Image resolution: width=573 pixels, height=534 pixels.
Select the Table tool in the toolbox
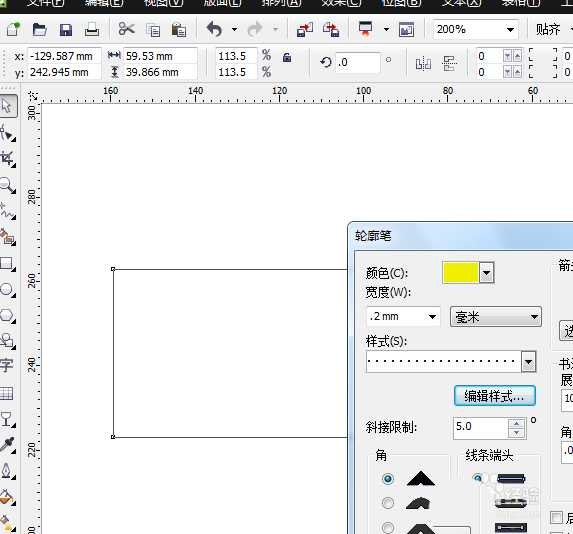(x=7, y=393)
